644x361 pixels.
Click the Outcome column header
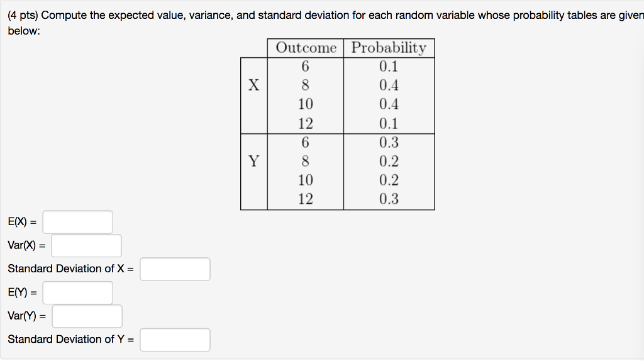click(306, 48)
